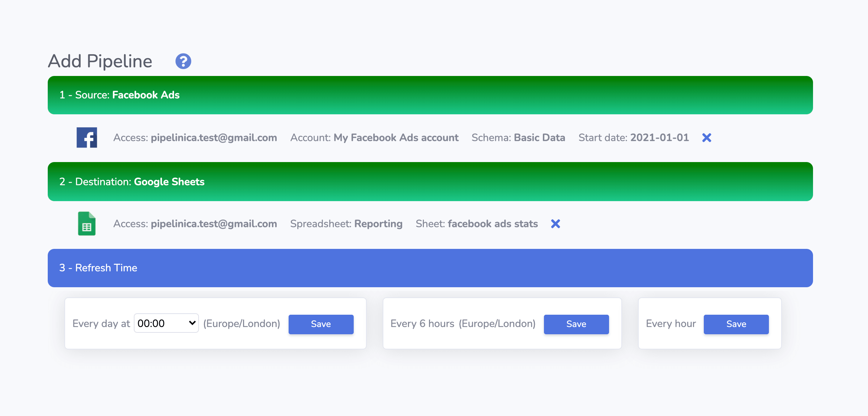Remove the Google Sheets destination with X

555,224
